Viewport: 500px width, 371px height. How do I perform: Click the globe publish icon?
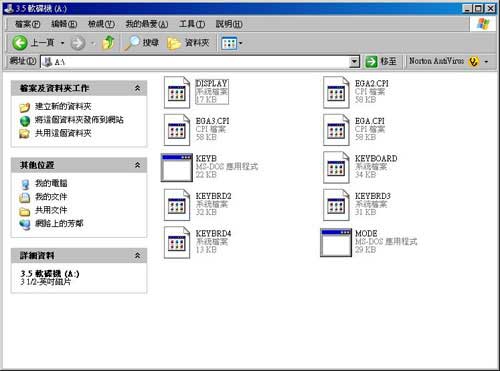click(25, 121)
